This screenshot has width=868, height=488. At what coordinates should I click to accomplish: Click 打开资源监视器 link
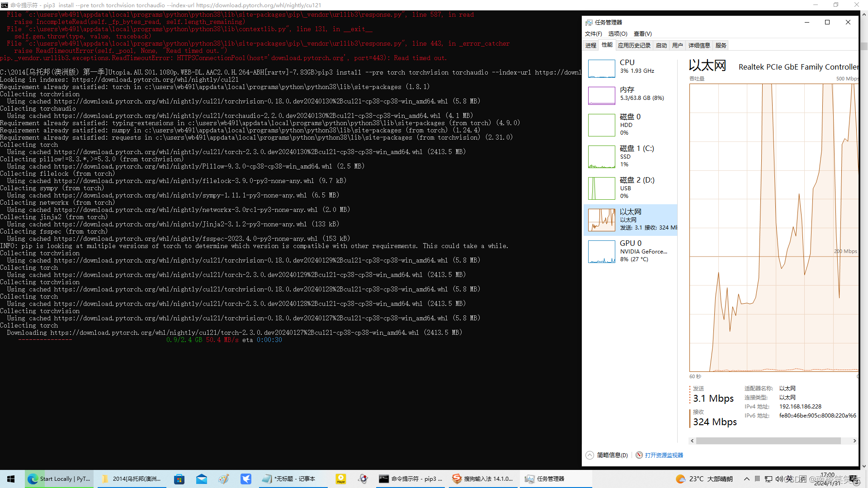[x=664, y=455]
